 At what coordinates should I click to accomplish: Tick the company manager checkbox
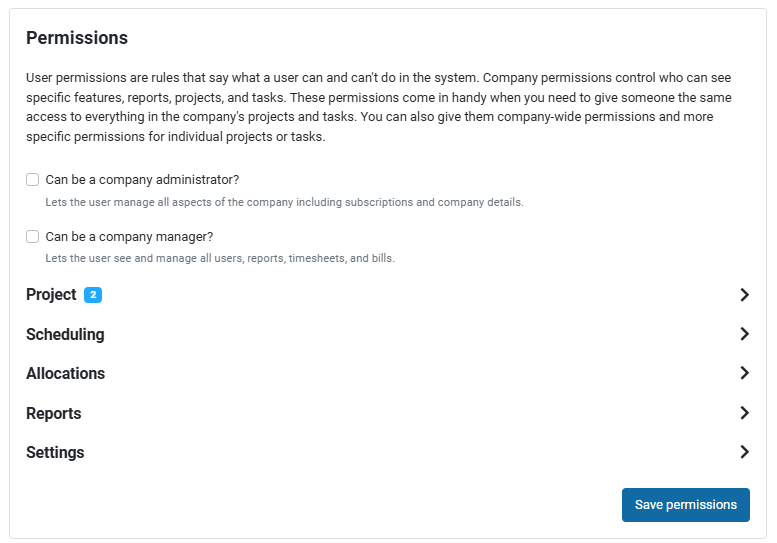33,237
